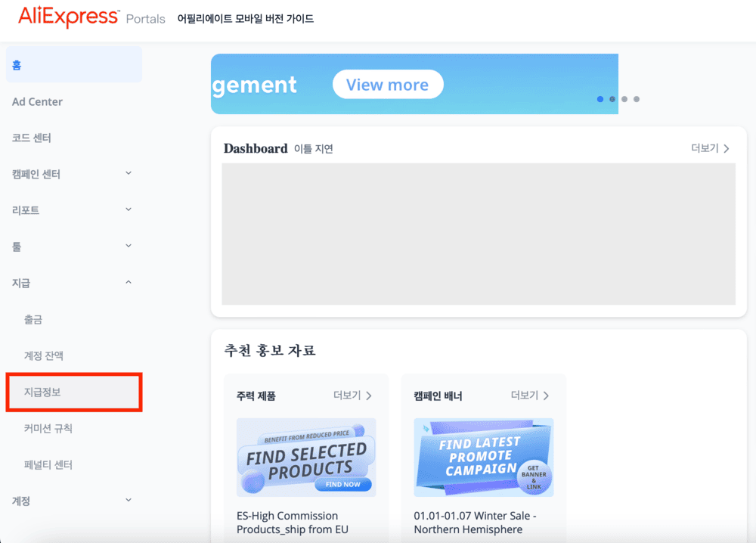Open 출금 under 지급

[x=33, y=319]
